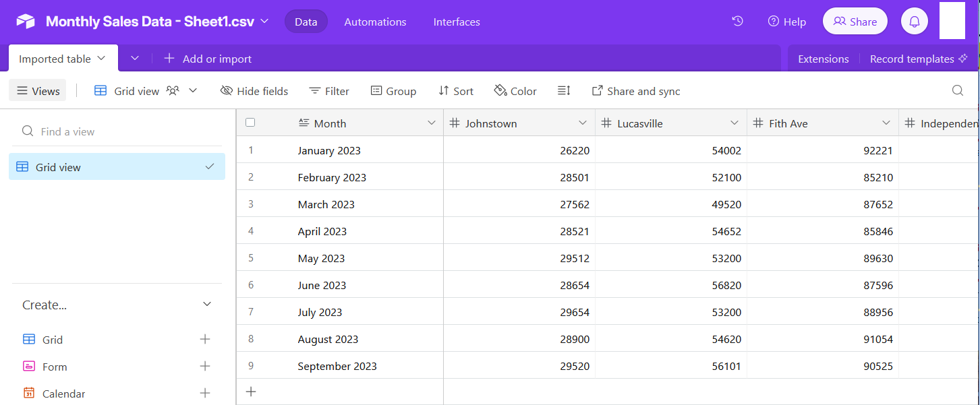This screenshot has height=405, width=980.
Task: Open revision history via the clock icon
Action: pyautogui.click(x=737, y=21)
